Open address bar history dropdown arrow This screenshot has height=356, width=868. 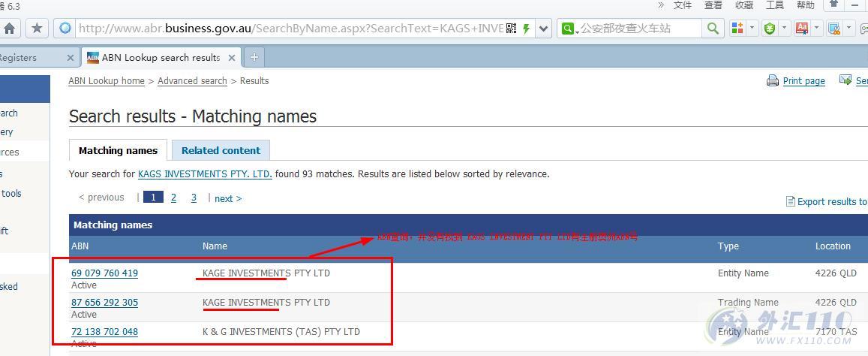[544, 29]
